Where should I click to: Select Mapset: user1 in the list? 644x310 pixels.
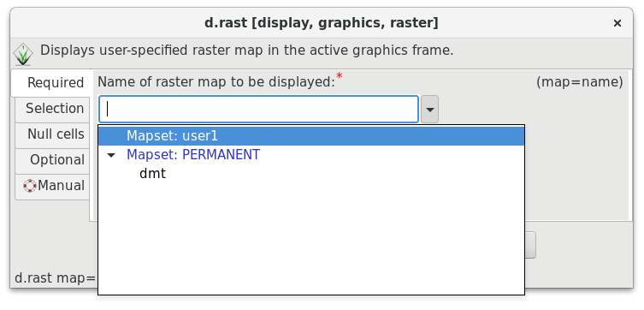click(311, 135)
